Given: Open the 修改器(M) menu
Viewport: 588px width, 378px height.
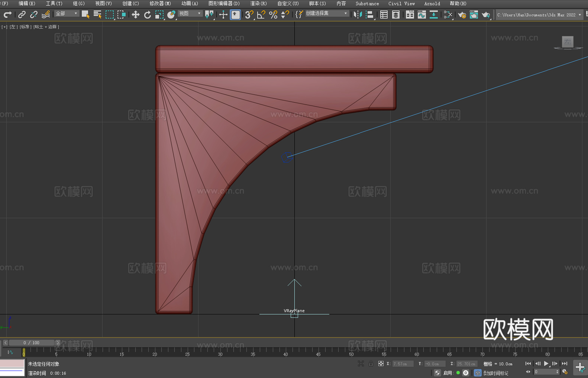Looking at the screenshot, I should (x=160, y=3).
